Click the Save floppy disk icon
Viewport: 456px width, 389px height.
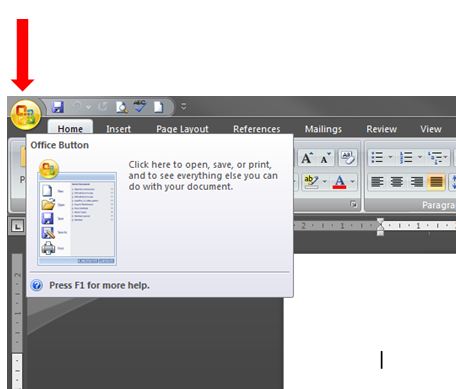click(58, 107)
